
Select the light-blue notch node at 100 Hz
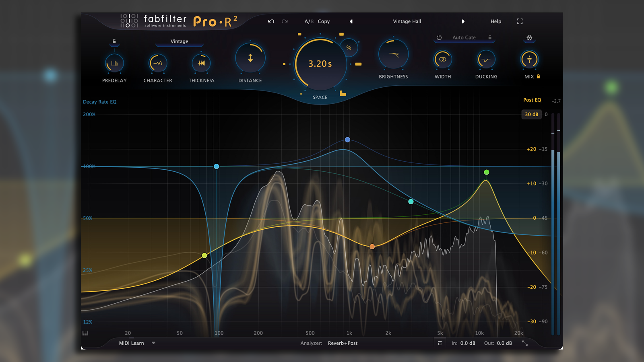coord(217,167)
